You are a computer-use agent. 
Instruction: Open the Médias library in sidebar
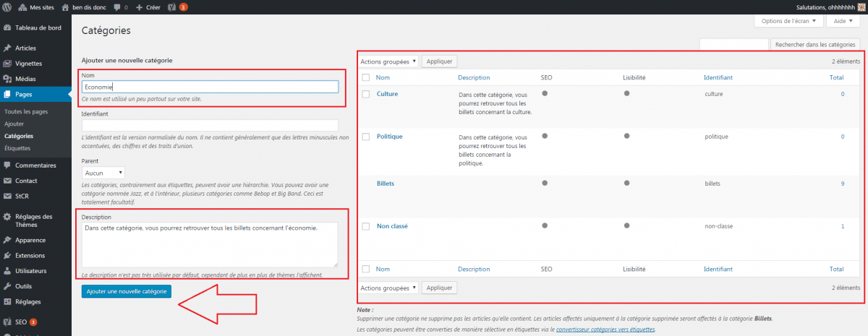pyautogui.click(x=25, y=79)
